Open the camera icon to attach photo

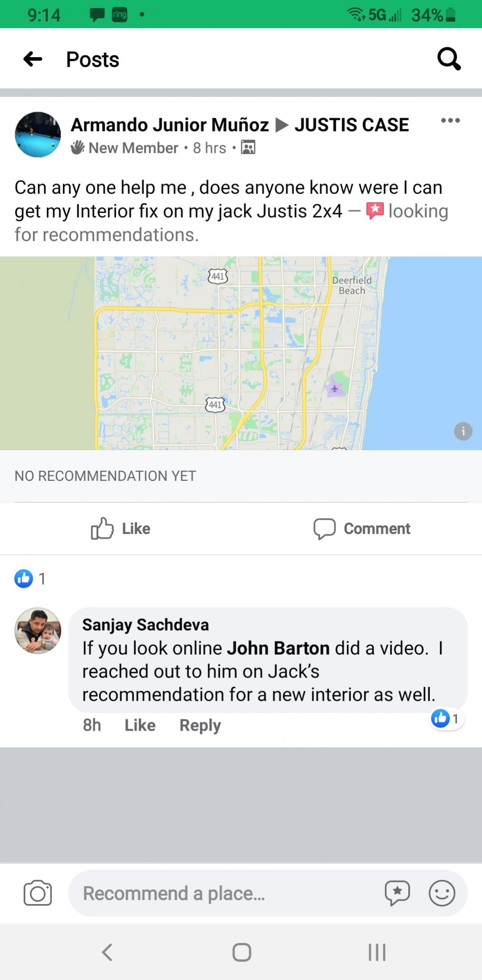point(38,893)
